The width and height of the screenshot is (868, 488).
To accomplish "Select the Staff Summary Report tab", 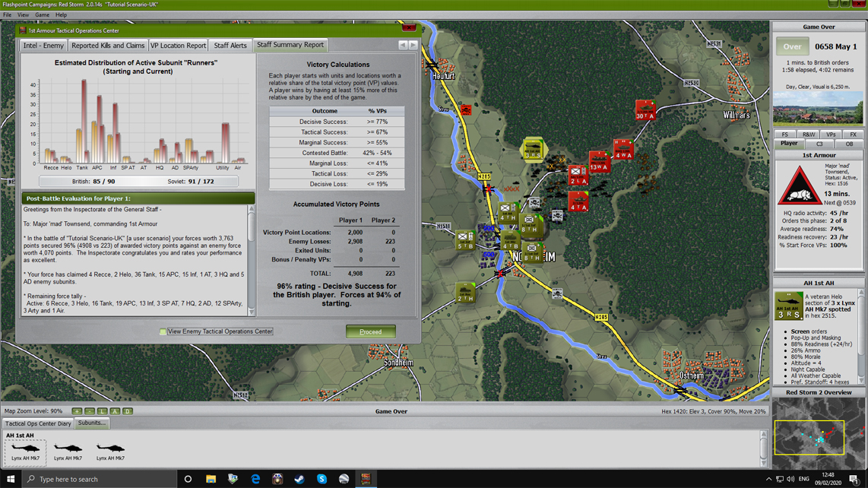I will coord(290,45).
